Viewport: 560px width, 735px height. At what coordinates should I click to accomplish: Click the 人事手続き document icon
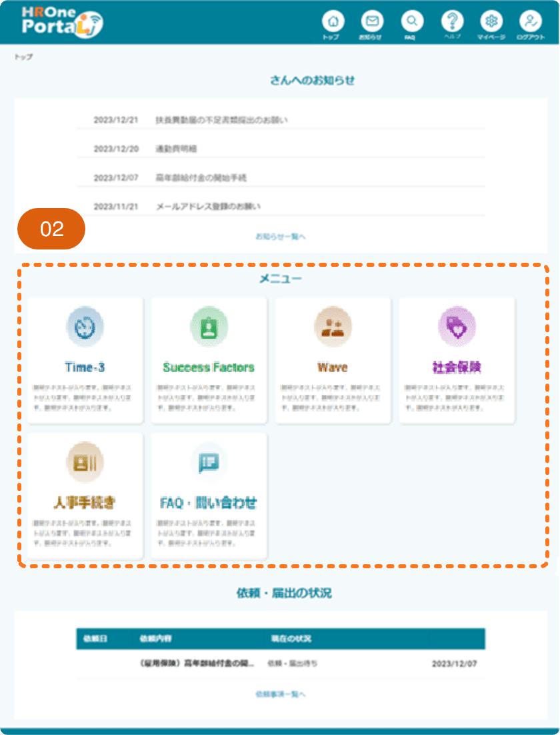coord(85,462)
